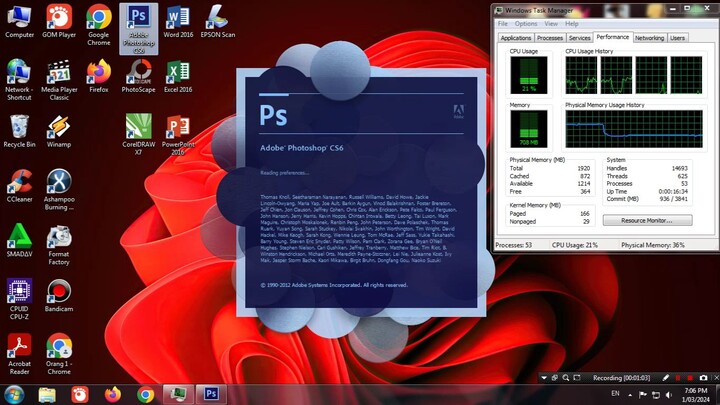Select the Network Shortcut desktop icon
Image resolution: width=720 pixels, height=405 pixels.
coord(19,80)
